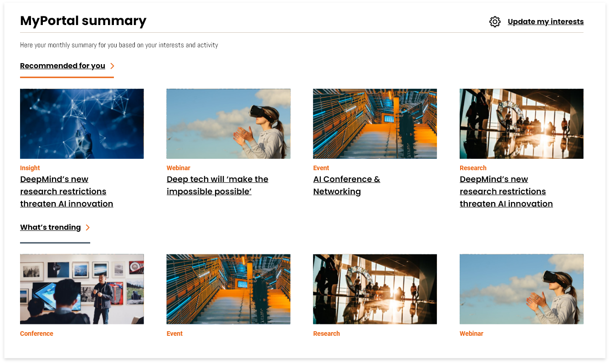Viewport: 610px width, 364px height.
Task: Select the Webinar category label under Deep tech
Action: 178,168
